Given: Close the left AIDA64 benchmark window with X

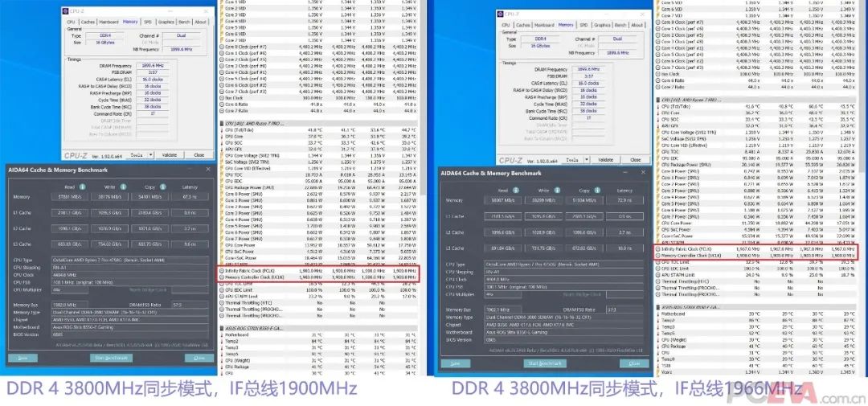Looking at the screenshot, I should point(210,170).
